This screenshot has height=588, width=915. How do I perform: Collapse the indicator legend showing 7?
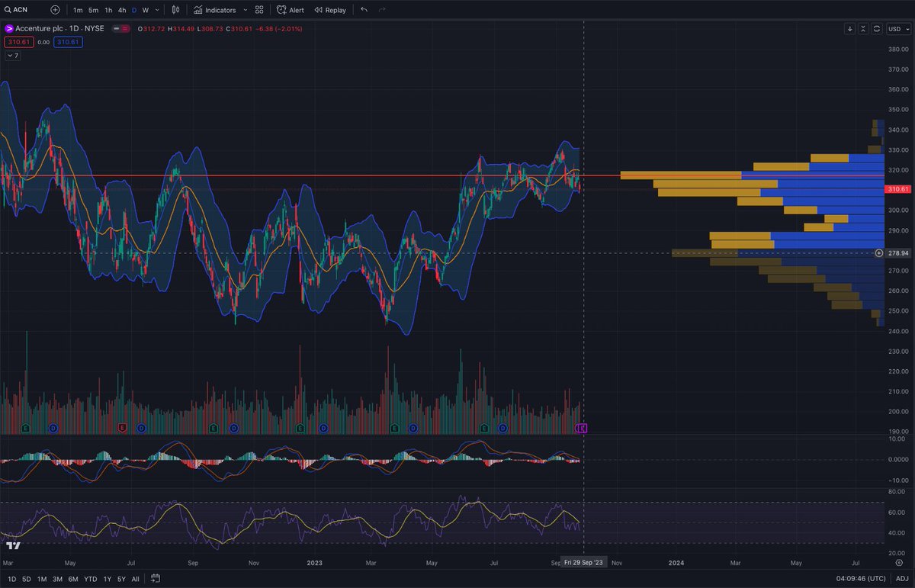pyautogui.click(x=13, y=56)
